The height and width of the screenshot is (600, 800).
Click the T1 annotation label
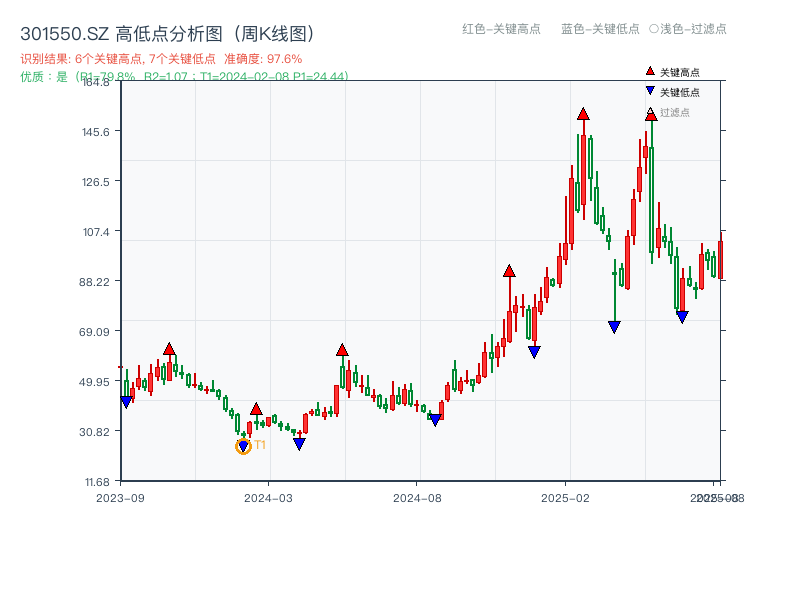tap(259, 445)
